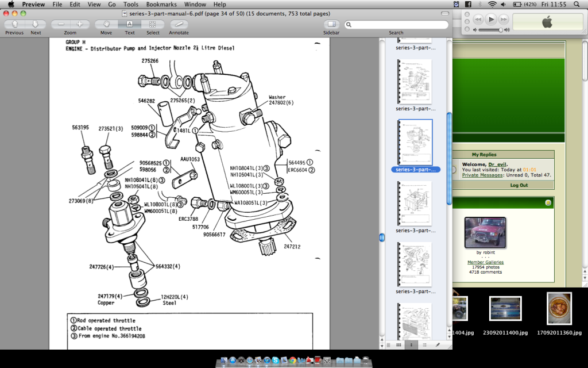Skip forward in iTunes mini player
The height and width of the screenshot is (368, 588).
pyautogui.click(x=504, y=19)
